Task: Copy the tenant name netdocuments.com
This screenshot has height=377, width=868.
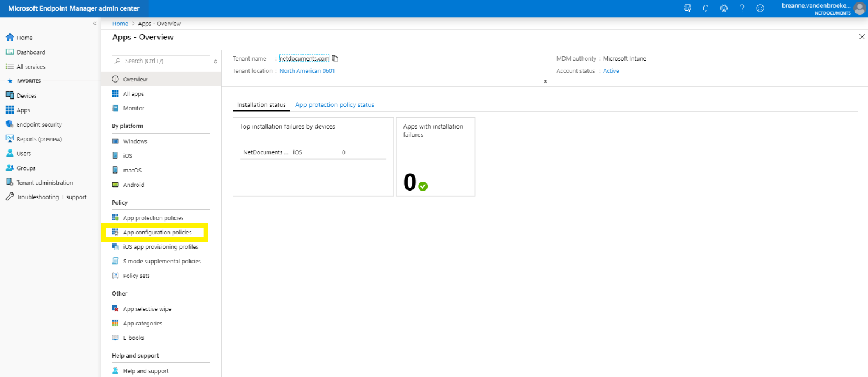Action: coord(335,58)
